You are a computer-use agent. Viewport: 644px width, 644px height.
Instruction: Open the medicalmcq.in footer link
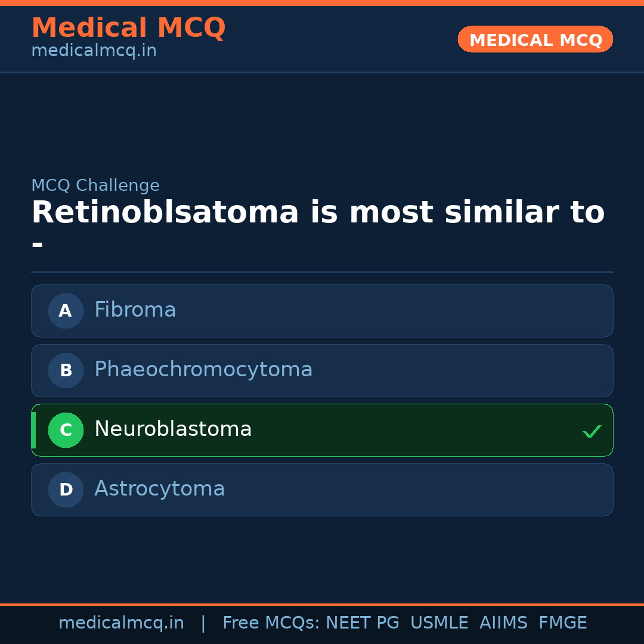(x=121, y=623)
